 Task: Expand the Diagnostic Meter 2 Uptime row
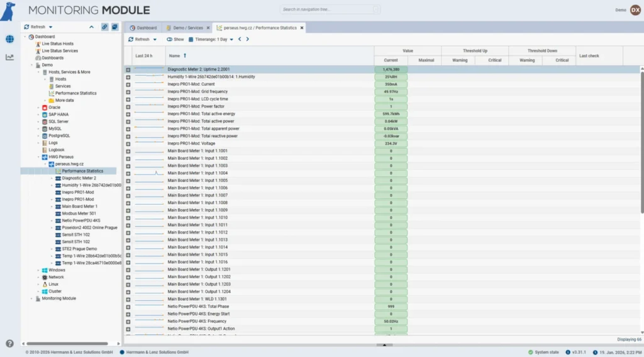click(128, 69)
